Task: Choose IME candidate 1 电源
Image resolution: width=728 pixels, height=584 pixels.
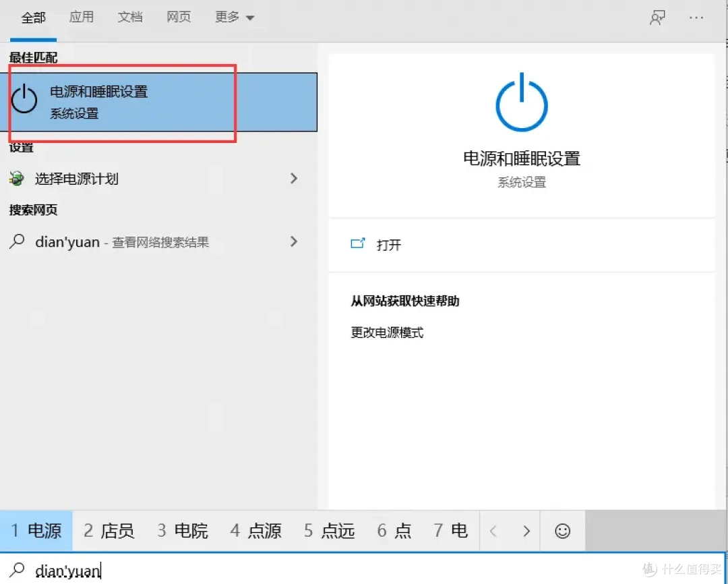Action: click(x=36, y=531)
